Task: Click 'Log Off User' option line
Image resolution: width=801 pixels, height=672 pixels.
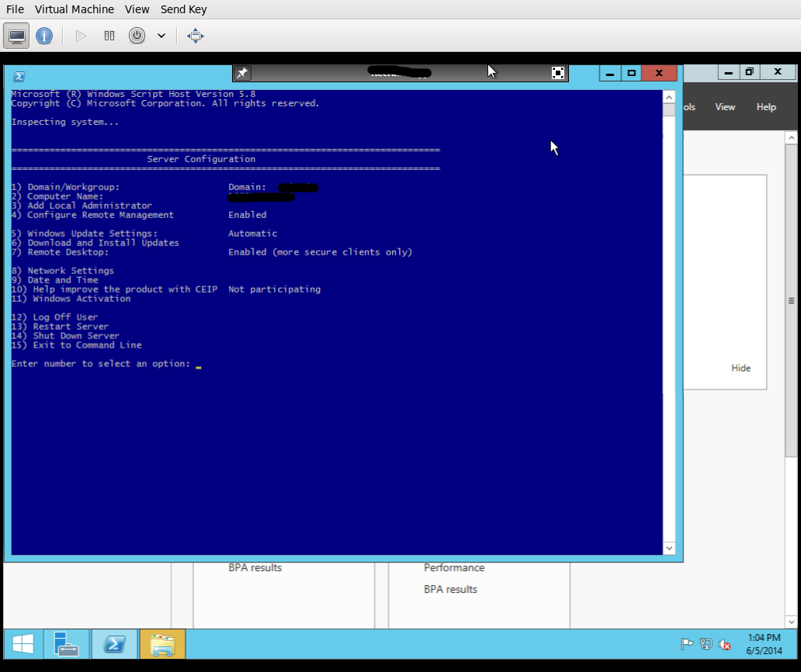Action: pyautogui.click(x=54, y=317)
